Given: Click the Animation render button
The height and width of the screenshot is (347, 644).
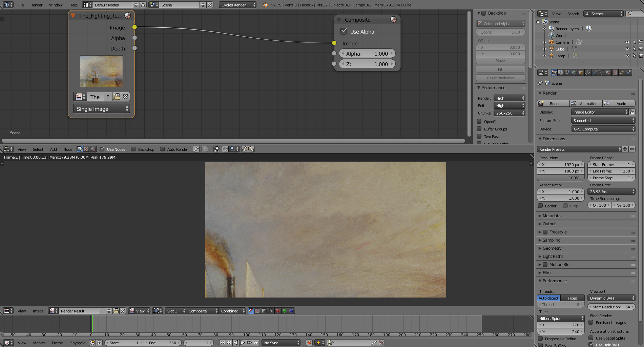Looking at the screenshot, I should pyautogui.click(x=586, y=104).
